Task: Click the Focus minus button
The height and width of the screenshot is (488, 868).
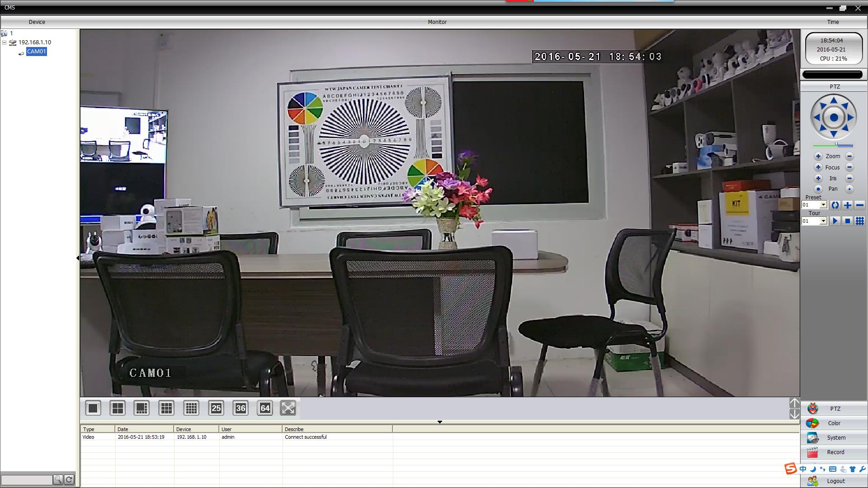Action: tap(849, 167)
